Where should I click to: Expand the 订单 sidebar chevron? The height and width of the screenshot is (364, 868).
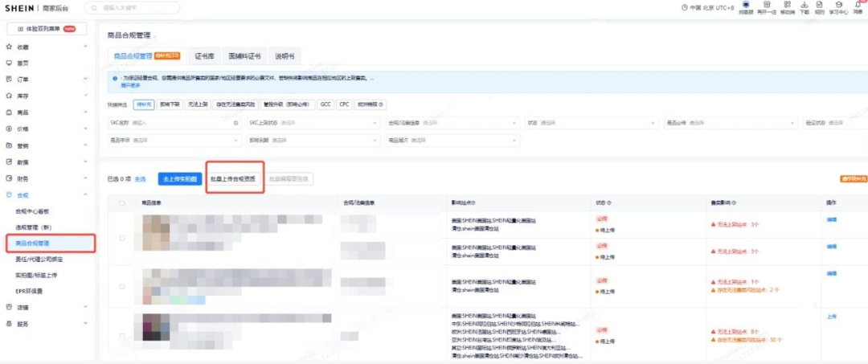coord(85,79)
